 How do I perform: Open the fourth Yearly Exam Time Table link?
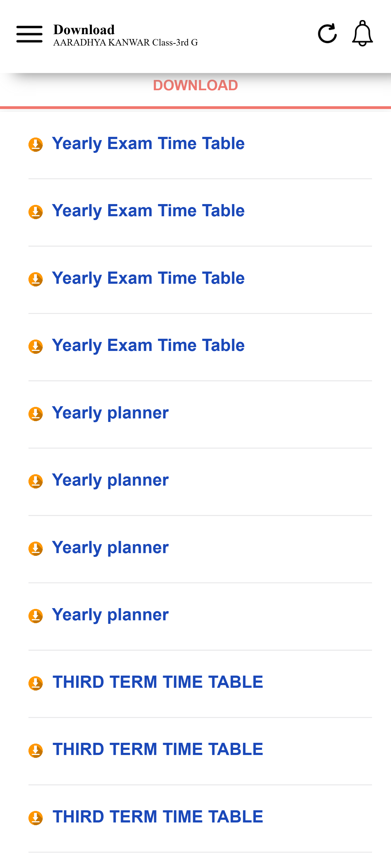coord(148,345)
